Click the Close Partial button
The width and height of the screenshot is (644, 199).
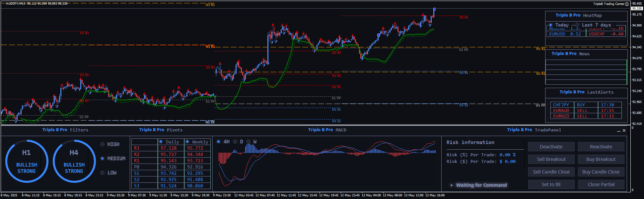click(x=601, y=184)
